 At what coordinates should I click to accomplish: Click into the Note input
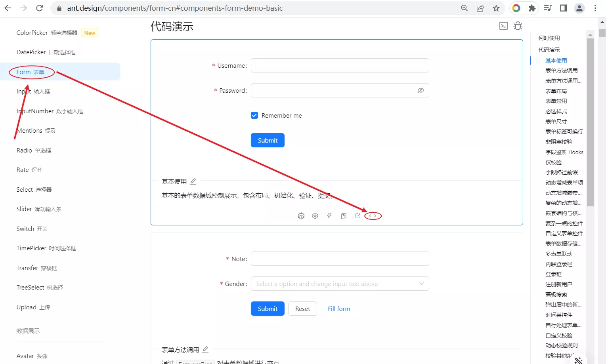[340, 259]
